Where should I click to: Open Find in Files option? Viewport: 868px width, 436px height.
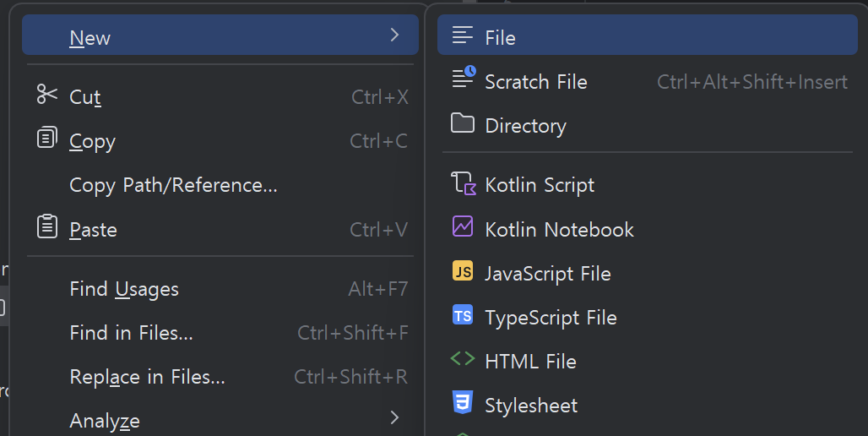(131, 333)
